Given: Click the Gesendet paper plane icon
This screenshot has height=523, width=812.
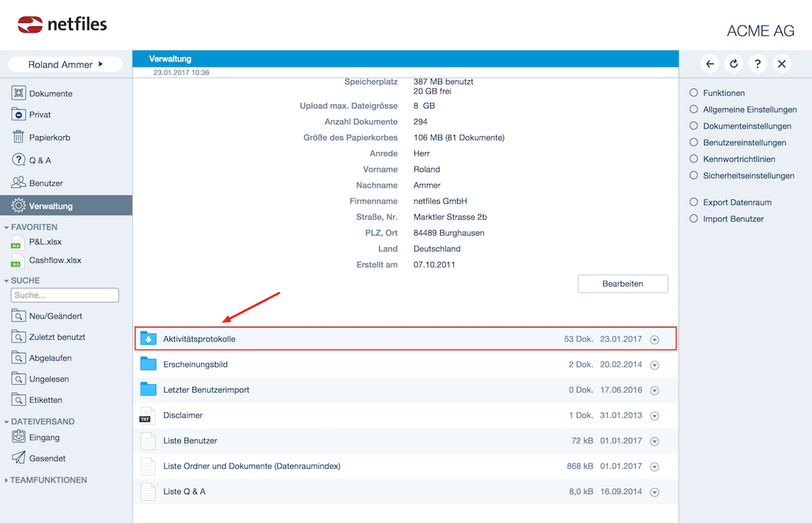Looking at the screenshot, I should pyautogui.click(x=18, y=458).
